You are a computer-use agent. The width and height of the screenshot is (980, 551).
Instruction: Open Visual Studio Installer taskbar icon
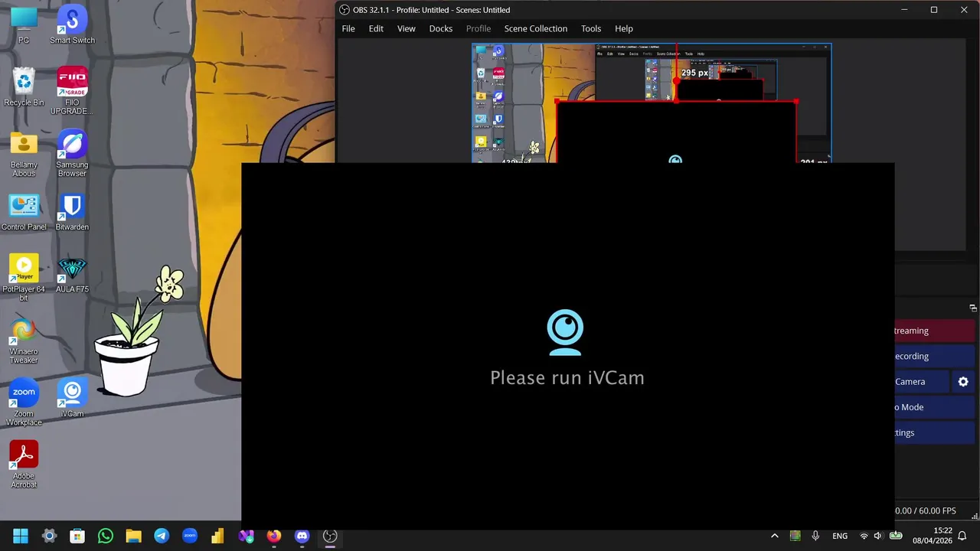[246, 536]
